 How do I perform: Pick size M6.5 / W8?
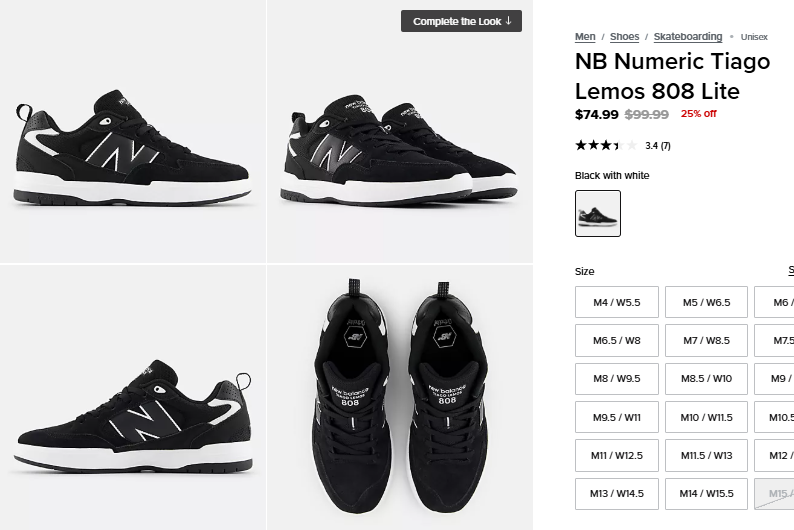point(617,341)
